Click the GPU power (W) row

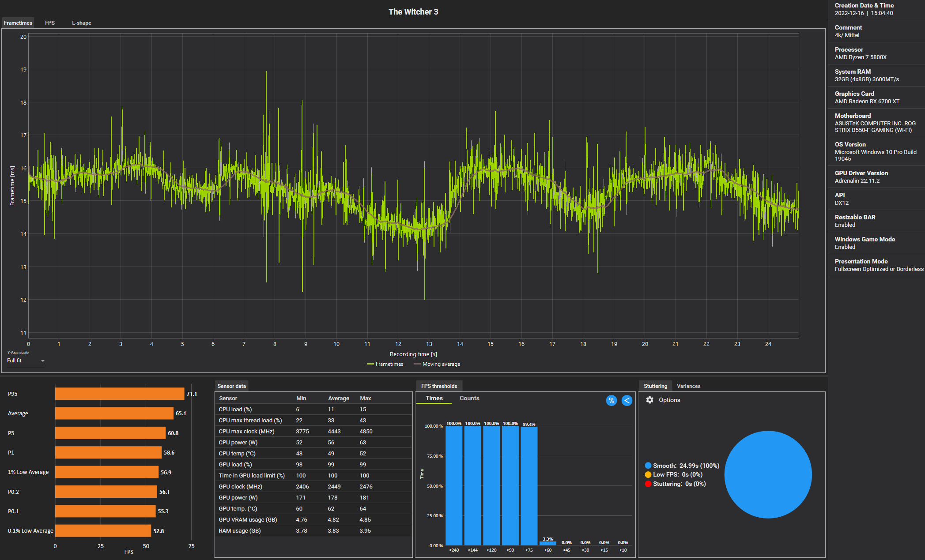coord(313,498)
